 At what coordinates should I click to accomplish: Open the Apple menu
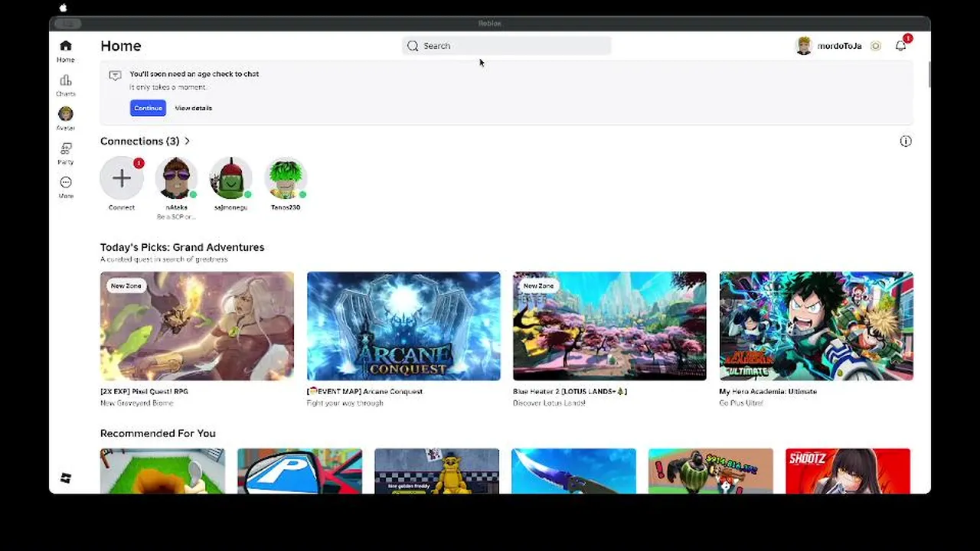pos(64,8)
